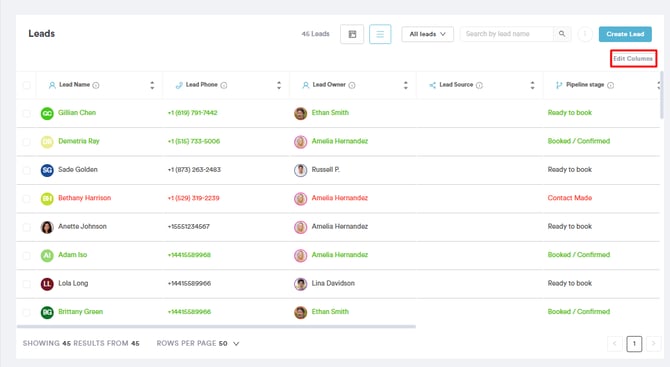Open the Gillian Chen lead

coord(77,113)
